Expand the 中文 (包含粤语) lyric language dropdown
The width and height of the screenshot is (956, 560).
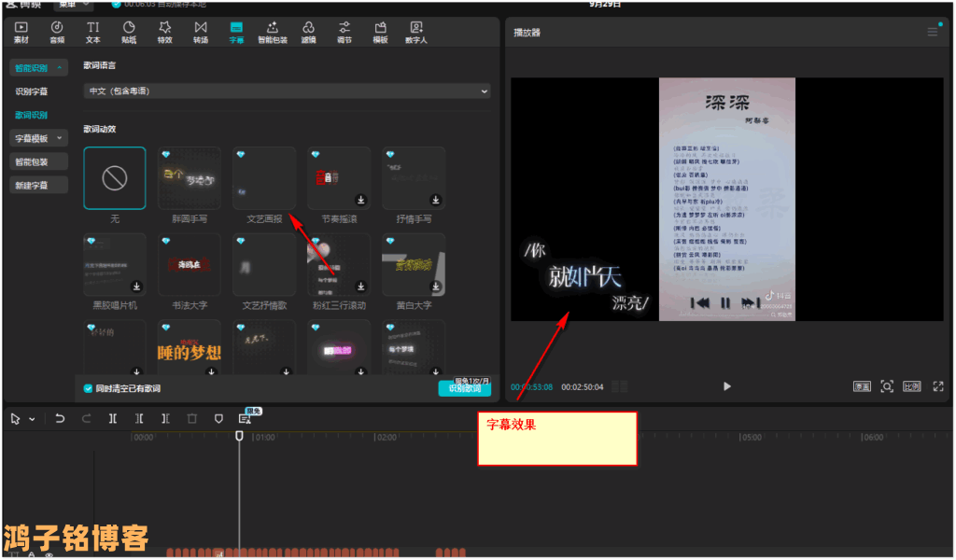pyautogui.click(x=286, y=91)
